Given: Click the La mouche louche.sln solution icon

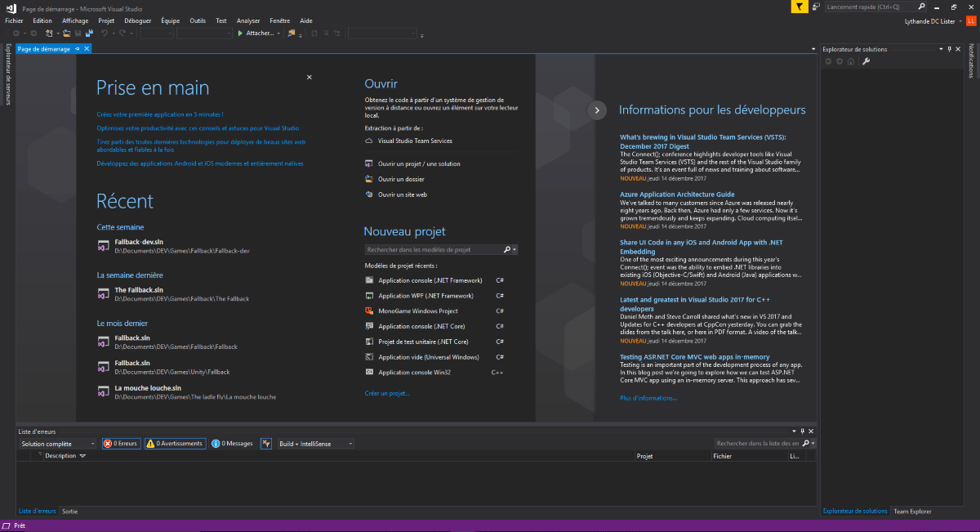Looking at the screenshot, I should [104, 391].
